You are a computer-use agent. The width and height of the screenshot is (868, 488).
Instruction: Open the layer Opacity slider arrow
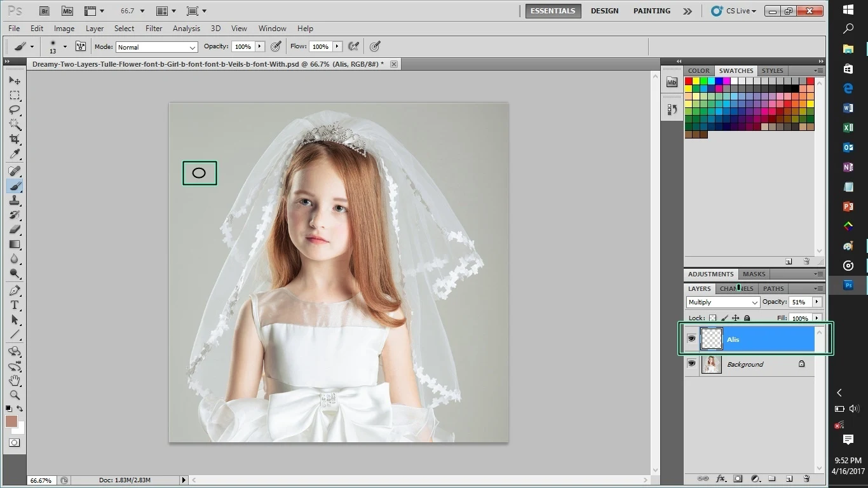point(817,302)
